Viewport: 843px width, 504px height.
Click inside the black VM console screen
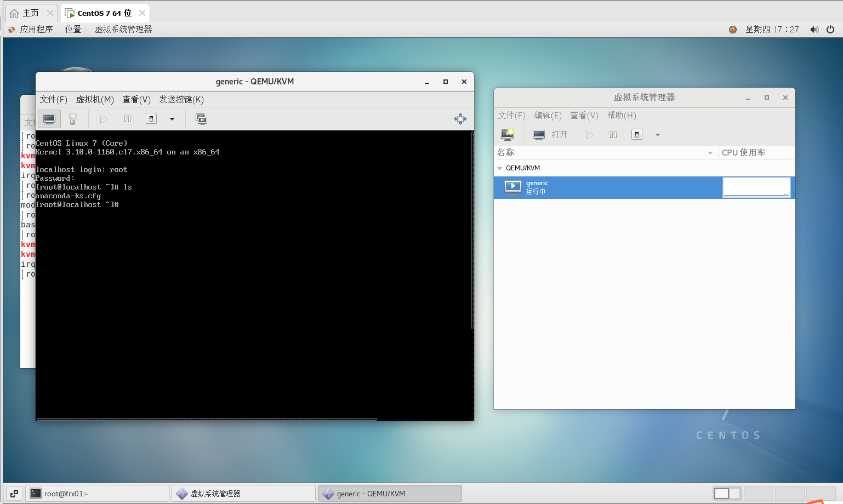pos(254,275)
